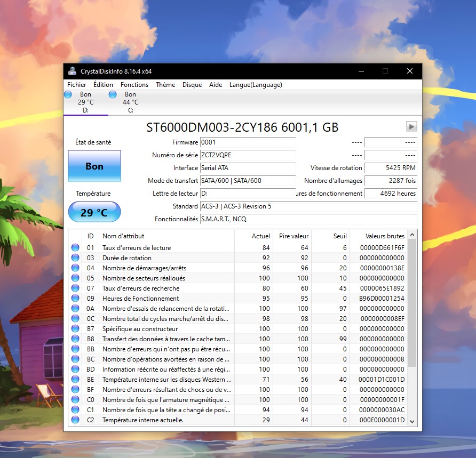476x458 pixels.
Task: Click the status orb for attribute BB
Action: [75, 349]
